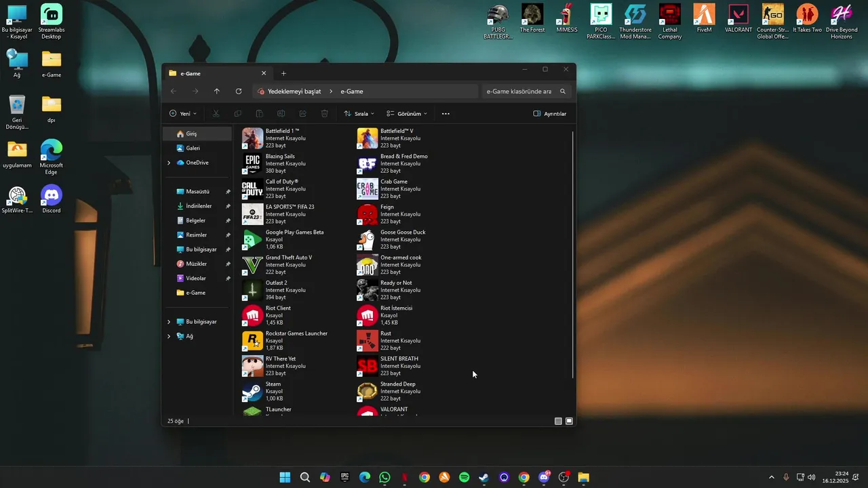This screenshot has width=868, height=488.
Task: Switch to the e-Game tab
Action: click(217, 73)
